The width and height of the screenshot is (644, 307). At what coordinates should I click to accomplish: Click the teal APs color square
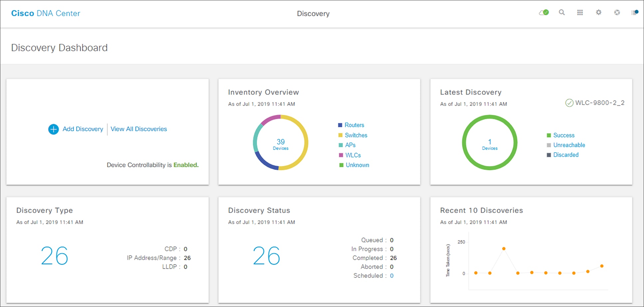340,145
